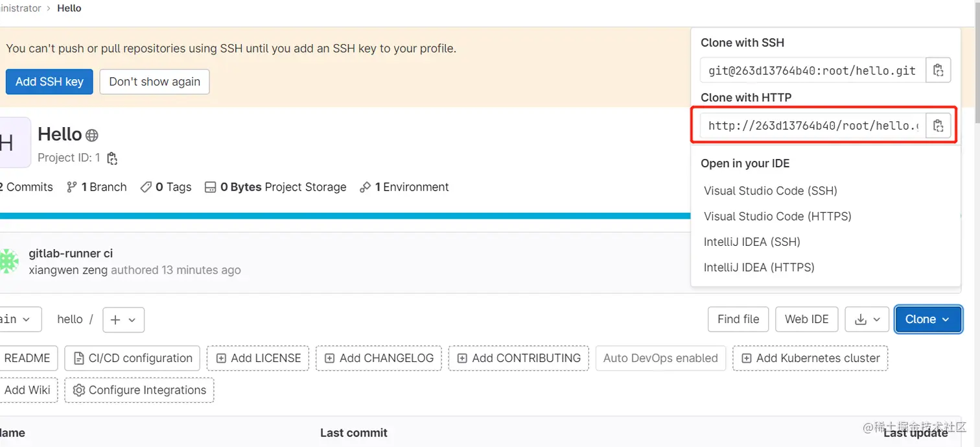The width and height of the screenshot is (980, 447).
Task: Open the README button
Action: coord(27,358)
